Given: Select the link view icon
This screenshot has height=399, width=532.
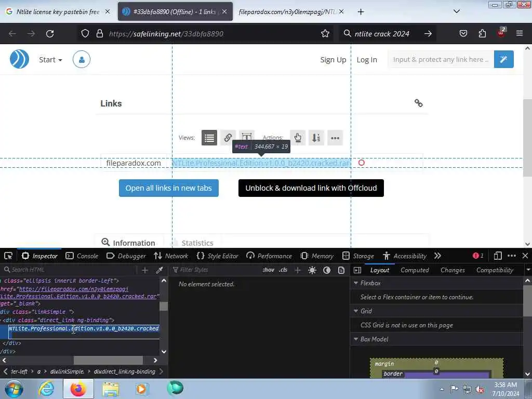Looking at the screenshot, I should [x=228, y=138].
